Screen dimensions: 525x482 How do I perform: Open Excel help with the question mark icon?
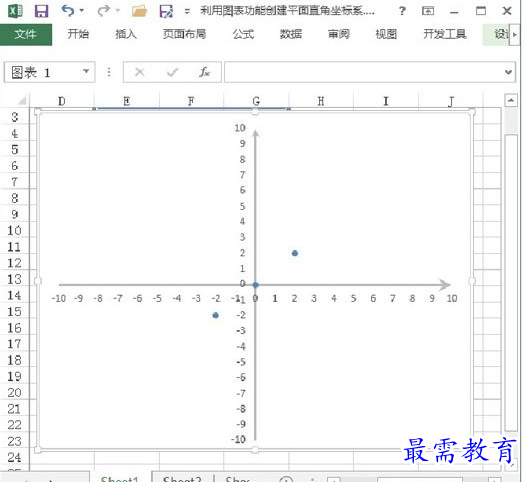[402, 11]
